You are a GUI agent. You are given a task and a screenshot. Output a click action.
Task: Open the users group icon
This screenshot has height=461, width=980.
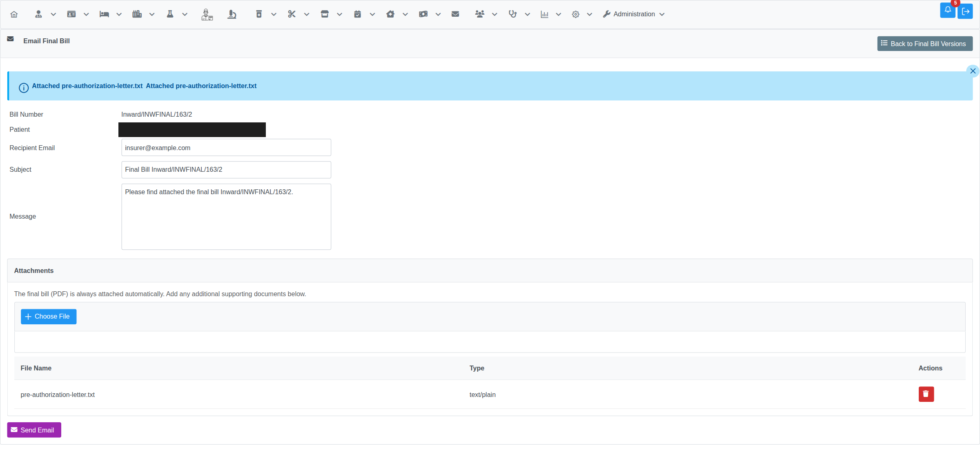(480, 14)
